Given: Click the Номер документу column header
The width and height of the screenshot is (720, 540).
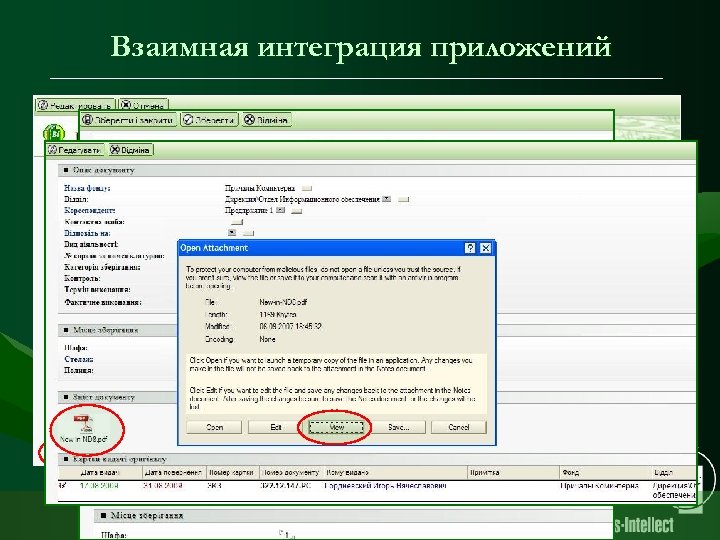Looking at the screenshot, I should point(290,472).
